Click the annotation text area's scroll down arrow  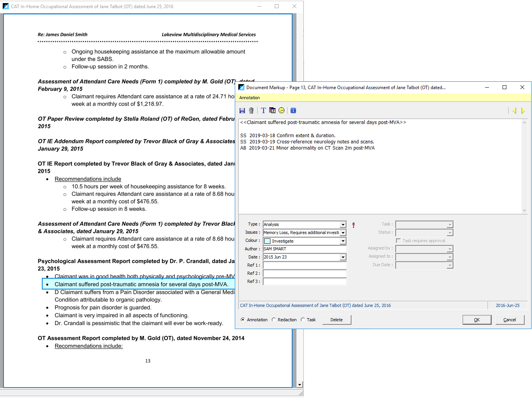[x=524, y=210]
